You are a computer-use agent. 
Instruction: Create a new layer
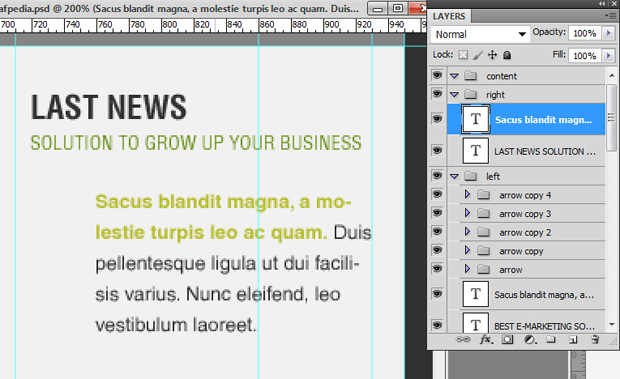coord(573,339)
